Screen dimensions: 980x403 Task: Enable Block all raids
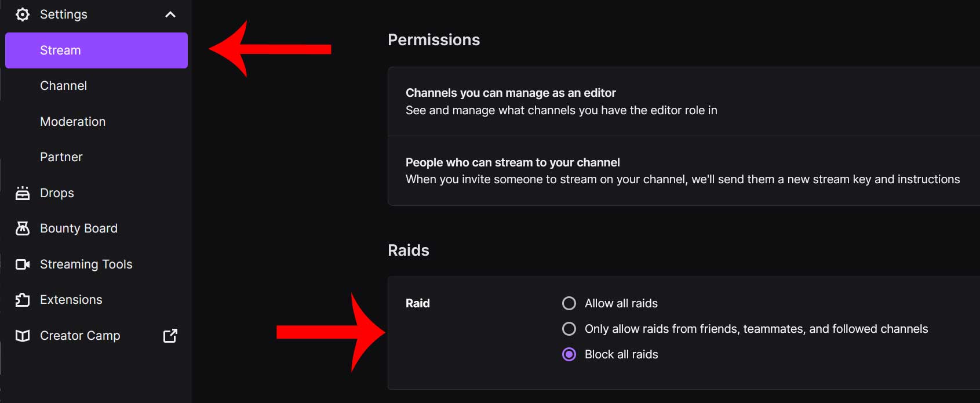(x=570, y=354)
